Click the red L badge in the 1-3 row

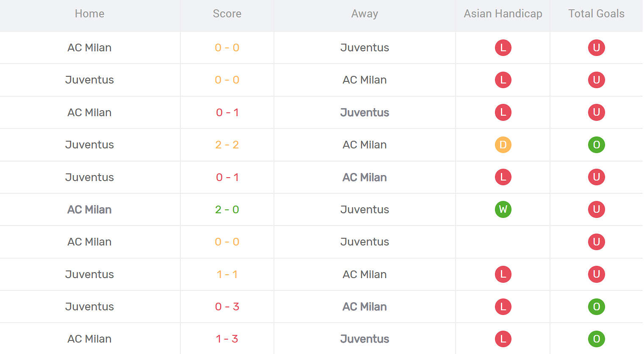pos(503,339)
